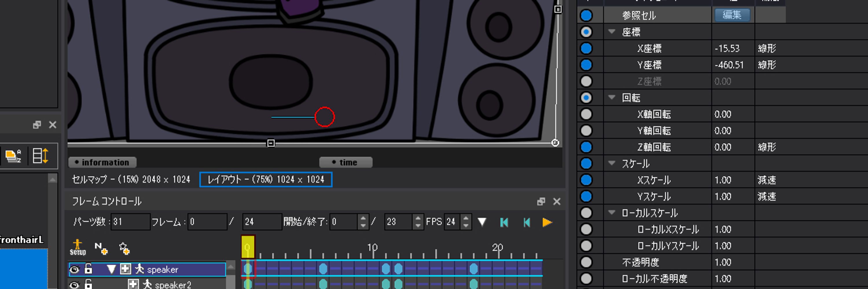Click the sort cells A-Z icon
This screenshot has width=868, height=289.
(14, 156)
